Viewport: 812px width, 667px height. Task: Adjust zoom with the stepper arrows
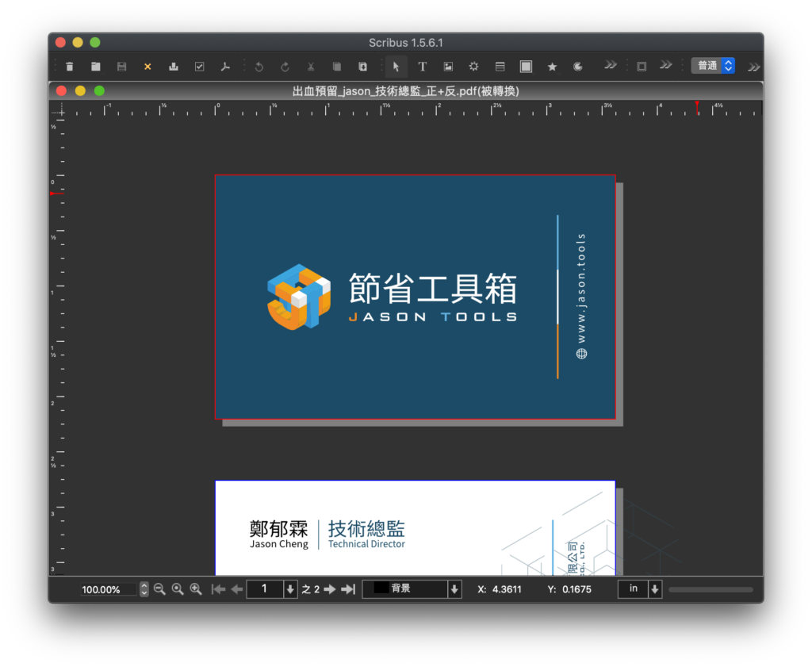tap(144, 589)
